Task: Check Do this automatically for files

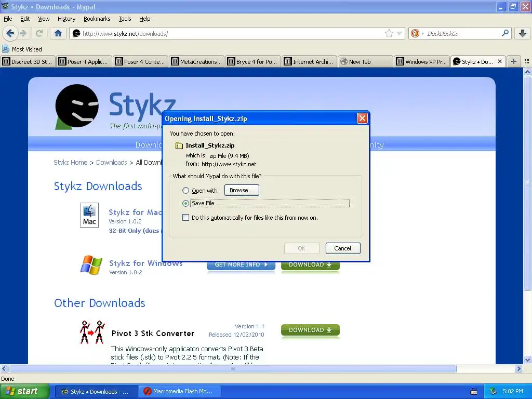Action: (185, 218)
